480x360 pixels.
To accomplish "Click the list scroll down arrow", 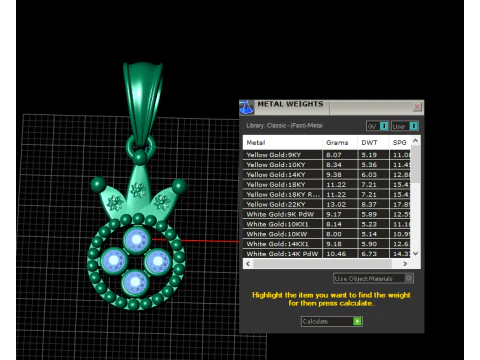I will tap(415, 254).
